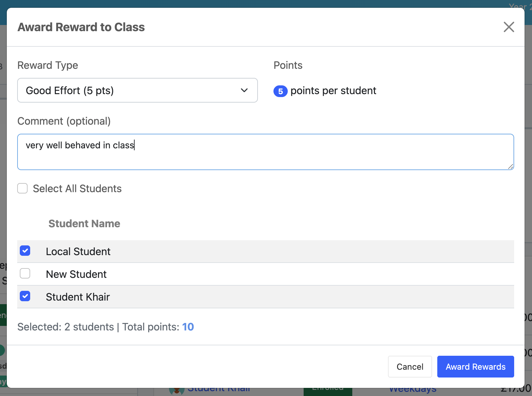Open the Reward Type dropdown

[138, 90]
